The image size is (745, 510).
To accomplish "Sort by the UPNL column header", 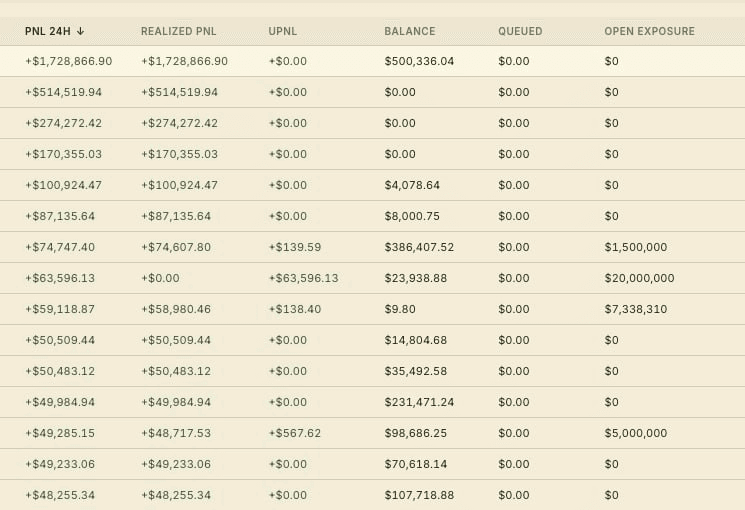I will point(282,31).
